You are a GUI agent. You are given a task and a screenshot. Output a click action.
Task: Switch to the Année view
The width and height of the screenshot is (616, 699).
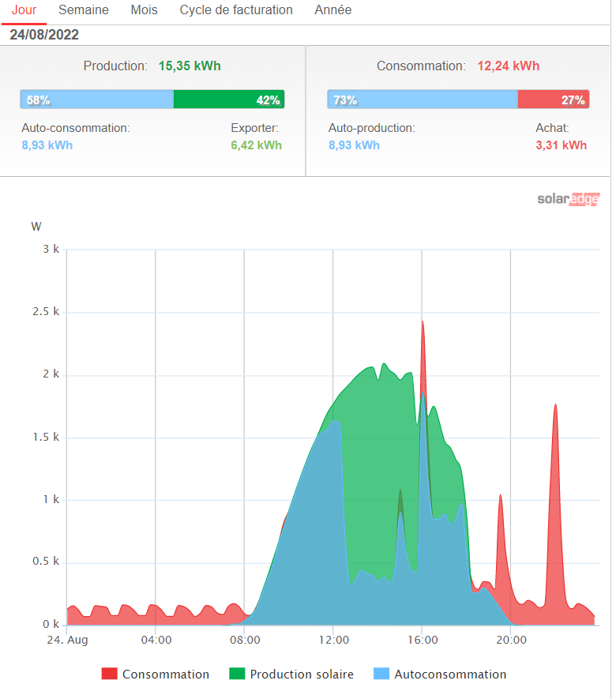pyautogui.click(x=332, y=10)
